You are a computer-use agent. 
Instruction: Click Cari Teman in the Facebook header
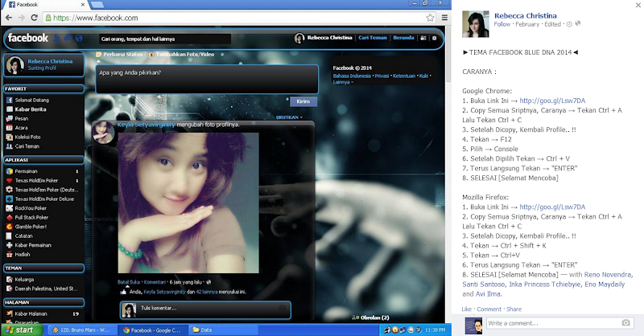373,38
